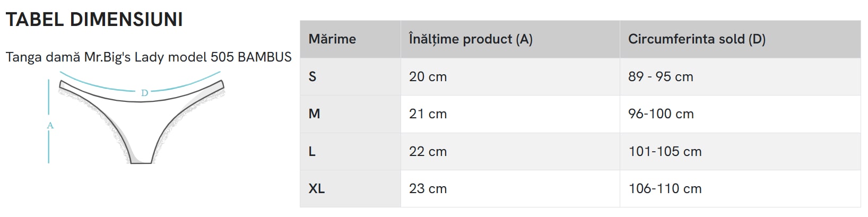Image resolution: width=868 pixels, height=217 pixels.
Task: Select the L size row label
Action: (x=312, y=152)
